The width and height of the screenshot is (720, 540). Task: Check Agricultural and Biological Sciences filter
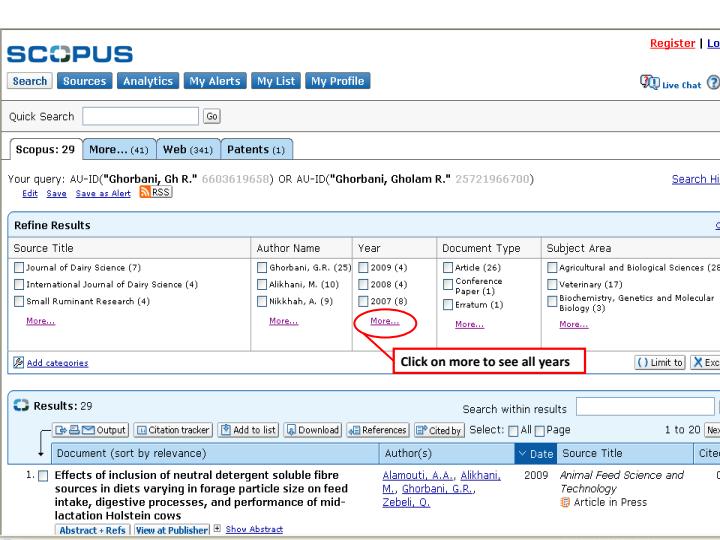[552, 267]
